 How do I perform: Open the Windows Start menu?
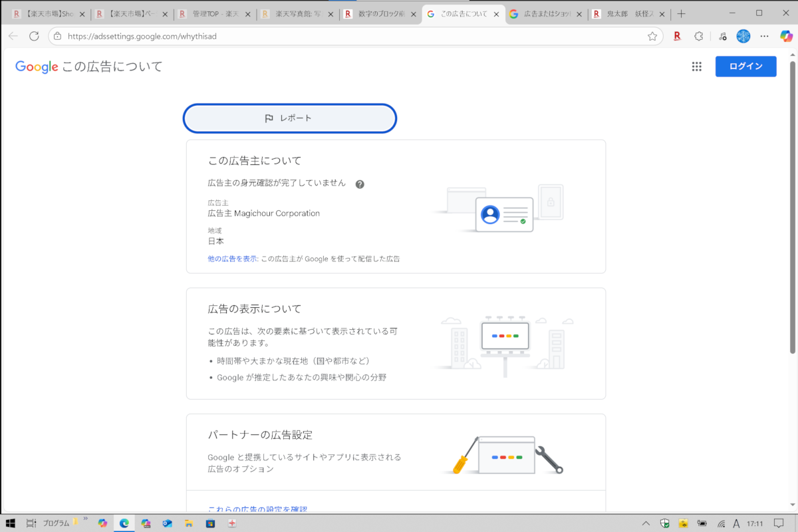(x=11, y=523)
